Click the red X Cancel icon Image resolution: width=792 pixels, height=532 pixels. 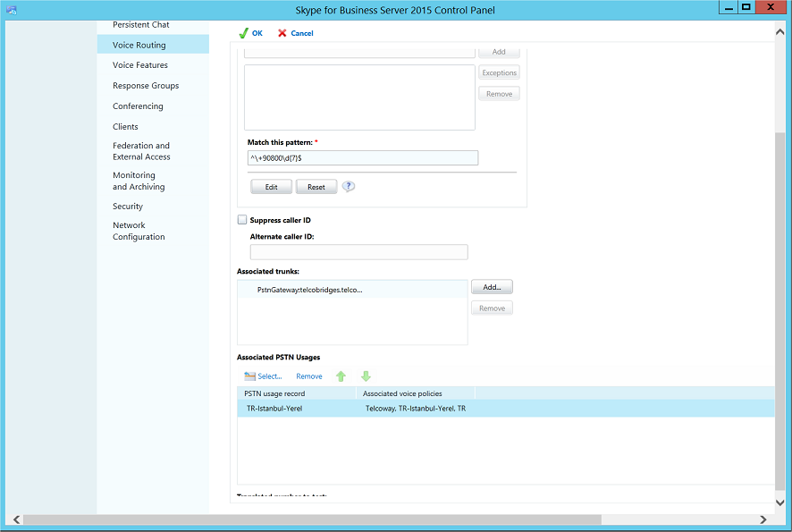click(x=282, y=33)
